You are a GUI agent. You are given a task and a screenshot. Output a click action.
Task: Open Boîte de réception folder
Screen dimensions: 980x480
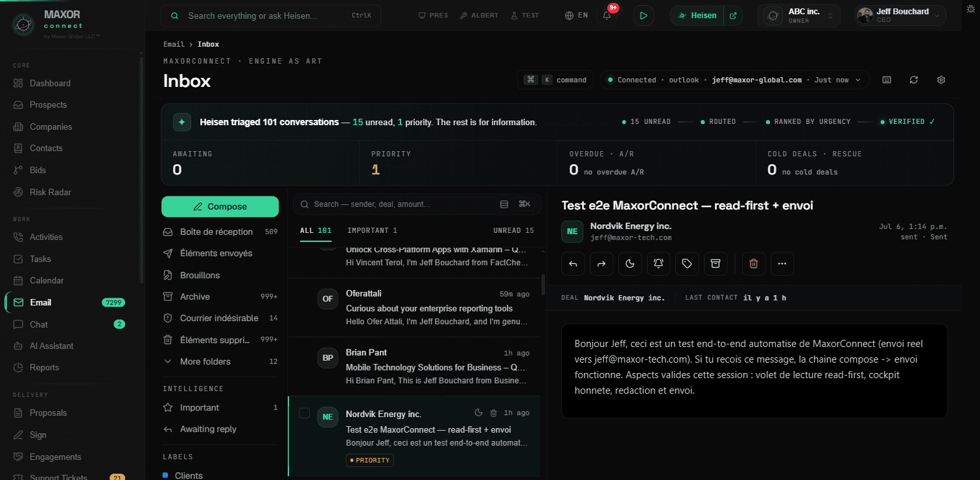(x=220, y=232)
